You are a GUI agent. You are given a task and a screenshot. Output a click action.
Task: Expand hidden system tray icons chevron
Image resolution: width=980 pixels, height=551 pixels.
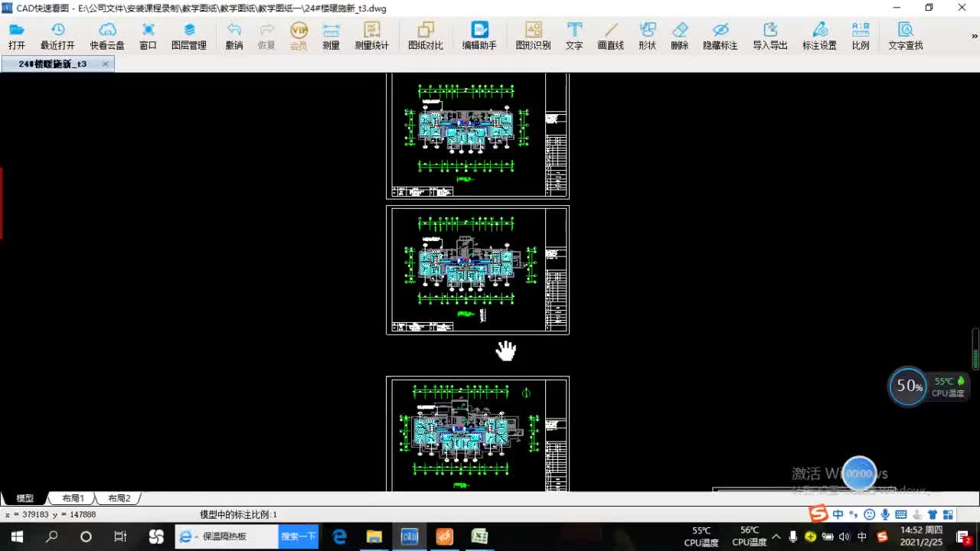[x=776, y=536]
